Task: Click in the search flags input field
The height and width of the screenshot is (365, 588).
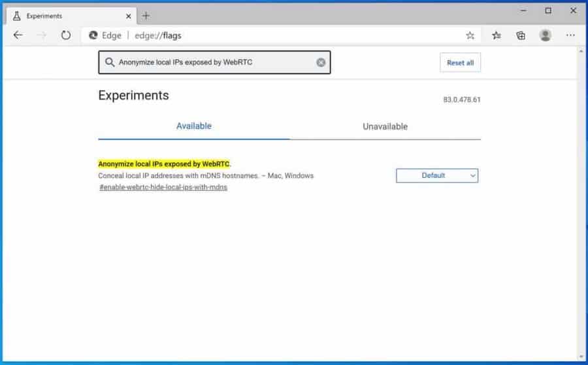Action: click(214, 62)
